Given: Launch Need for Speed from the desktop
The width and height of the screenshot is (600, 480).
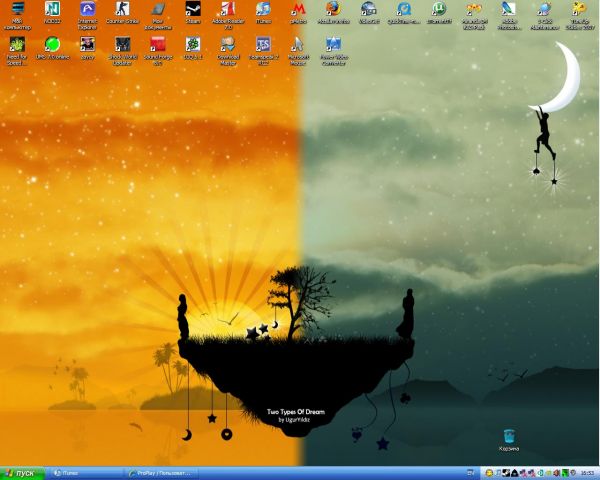Looking at the screenshot, I should click(x=17, y=45).
